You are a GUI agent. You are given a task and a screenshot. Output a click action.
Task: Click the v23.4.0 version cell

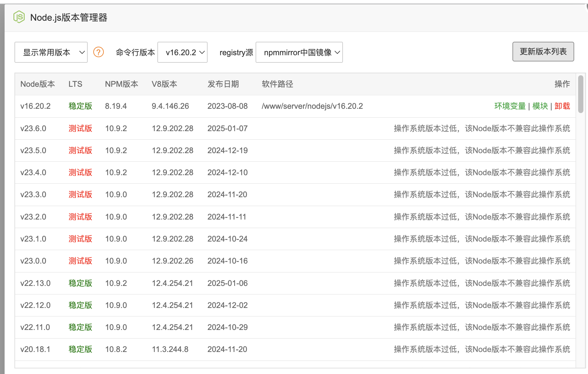pyautogui.click(x=33, y=173)
